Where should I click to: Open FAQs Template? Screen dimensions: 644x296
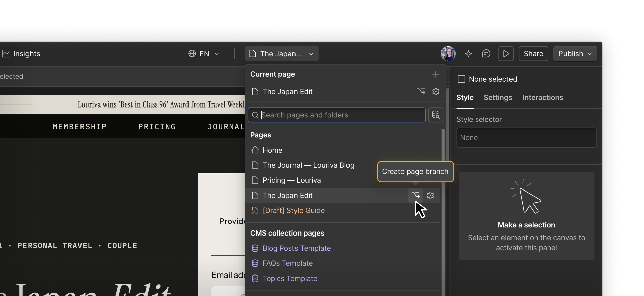click(x=343, y=263)
